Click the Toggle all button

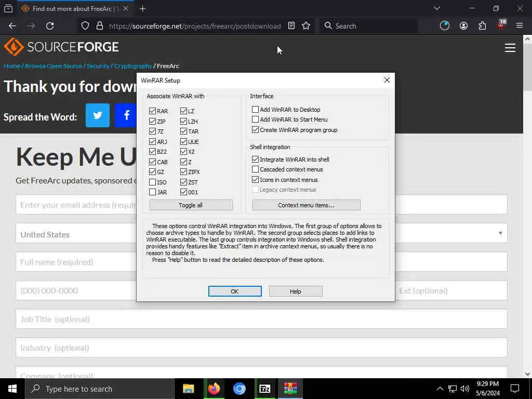[x=191, y=205]
